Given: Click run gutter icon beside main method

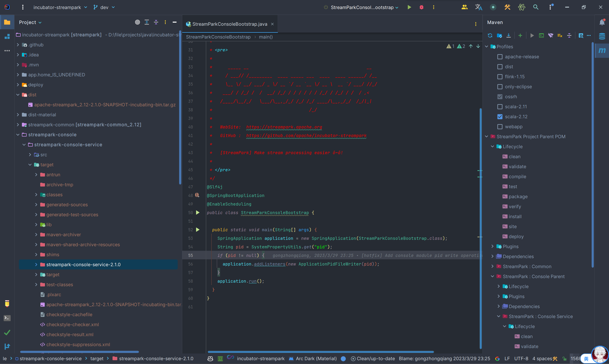Looking at the screenshot, I should pos(198,230).
